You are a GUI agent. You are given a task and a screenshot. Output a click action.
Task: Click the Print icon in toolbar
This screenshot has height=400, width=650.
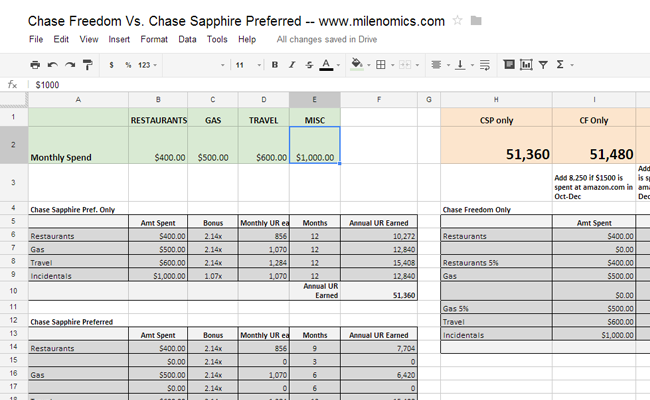click(x=35, y=65)
